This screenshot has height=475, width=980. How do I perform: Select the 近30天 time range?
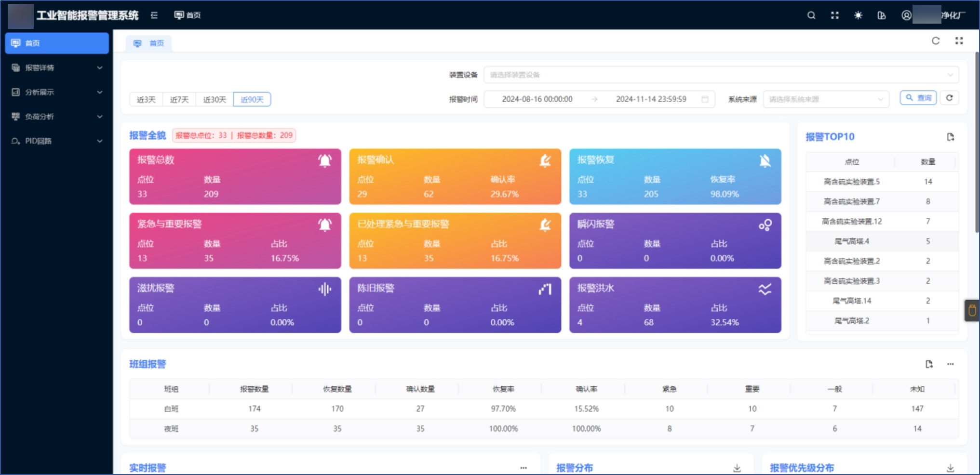tap(215, 100)
